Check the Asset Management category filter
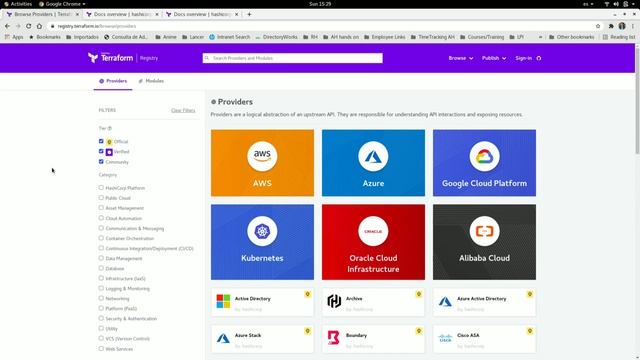This screenshot has height=360, width=640. click(x=101, y=208)
